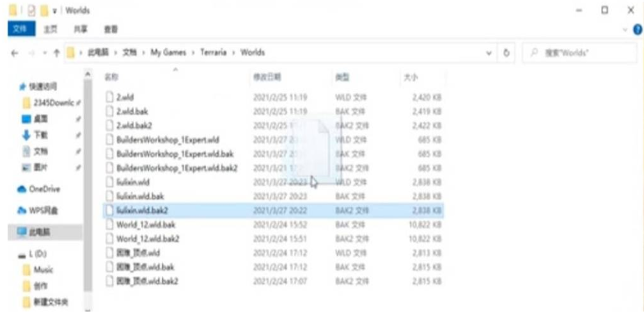The width and height of the screenshot is (644, 315).
Task: Select WPS网盘 in the navigation pane
Action: [x=45, y=211]
